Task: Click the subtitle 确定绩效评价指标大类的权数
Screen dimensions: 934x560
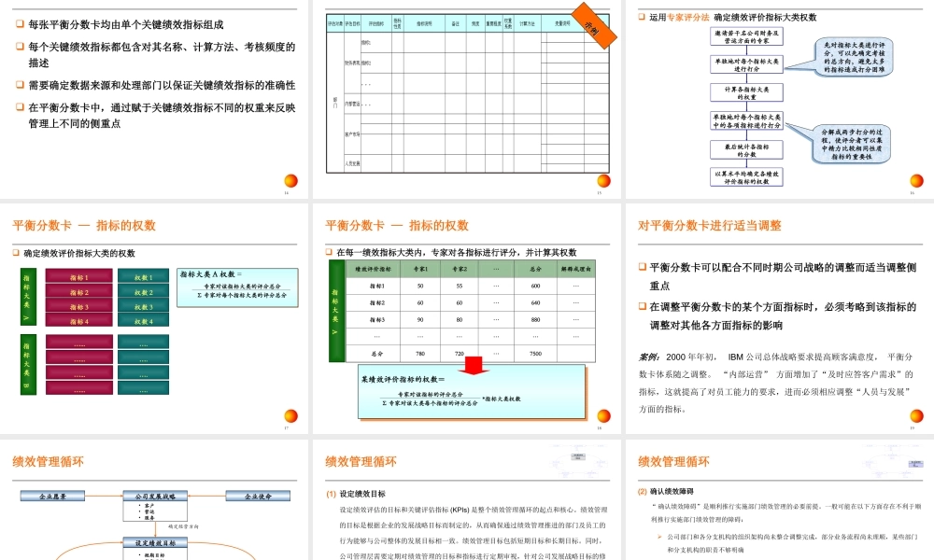Action: [x=79, y=254]
